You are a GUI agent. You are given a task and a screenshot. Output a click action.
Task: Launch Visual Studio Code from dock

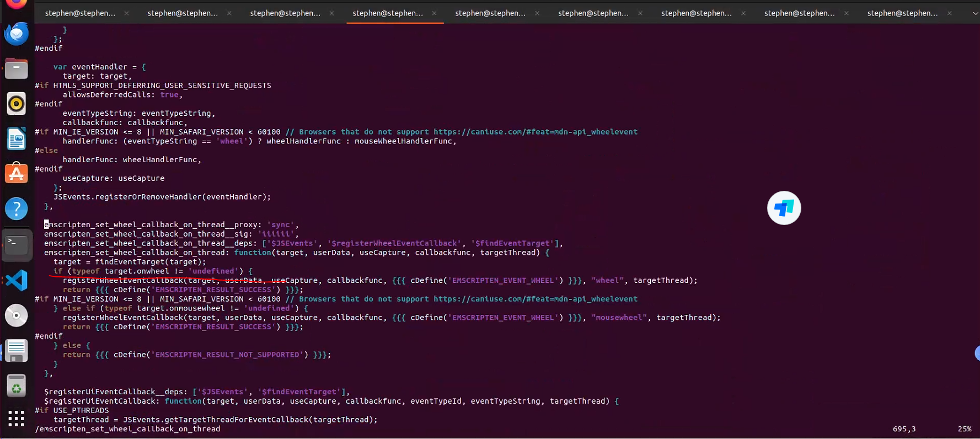[x=17, y=280]
